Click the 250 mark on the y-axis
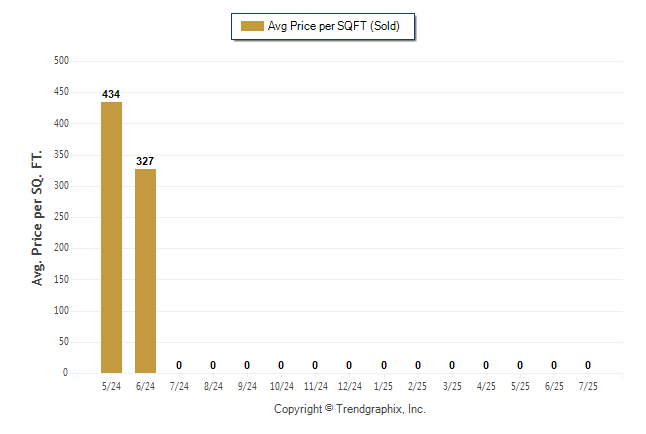This screenshot has width=646, height=434. click(61, 216)
